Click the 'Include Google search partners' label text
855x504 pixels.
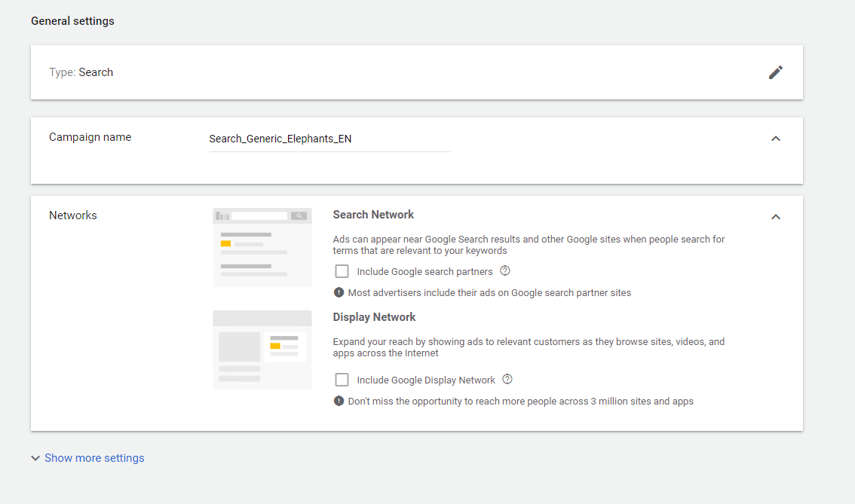(424, 271)
